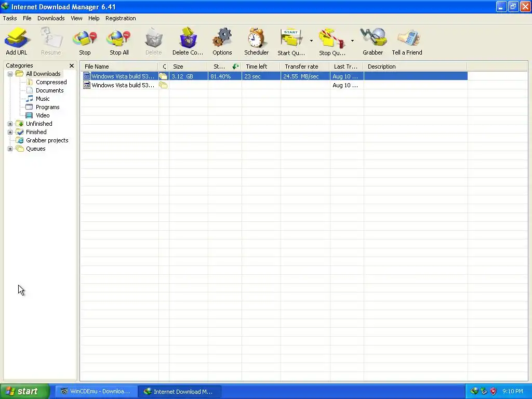Select the Music category

[x=43, y=99]
